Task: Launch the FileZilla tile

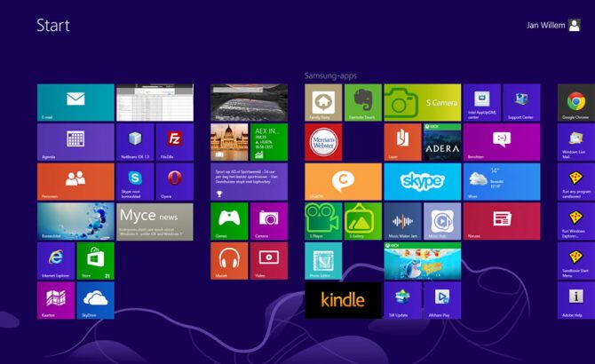Action: tap(175, 142)
